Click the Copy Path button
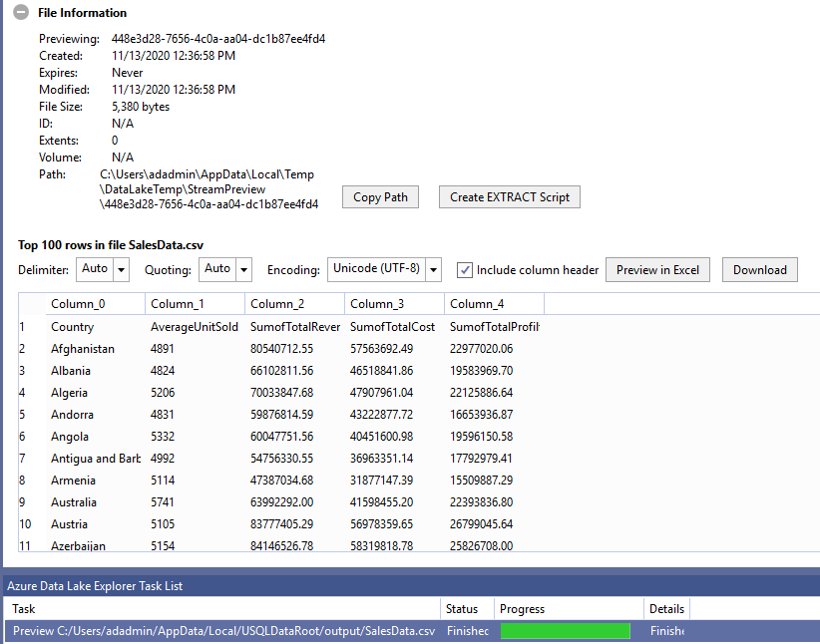Image resolution: width=820 pixels, height=644 pixels. coord(380,197)
